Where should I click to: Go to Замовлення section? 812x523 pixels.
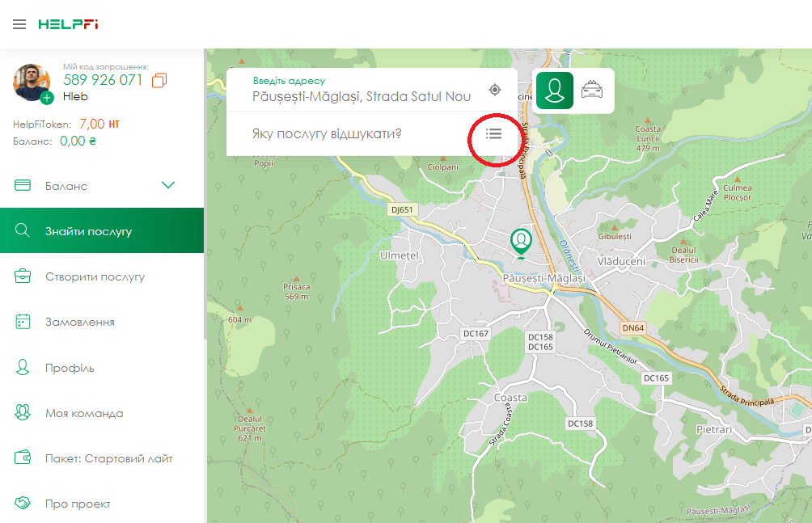tap(79, 322)
